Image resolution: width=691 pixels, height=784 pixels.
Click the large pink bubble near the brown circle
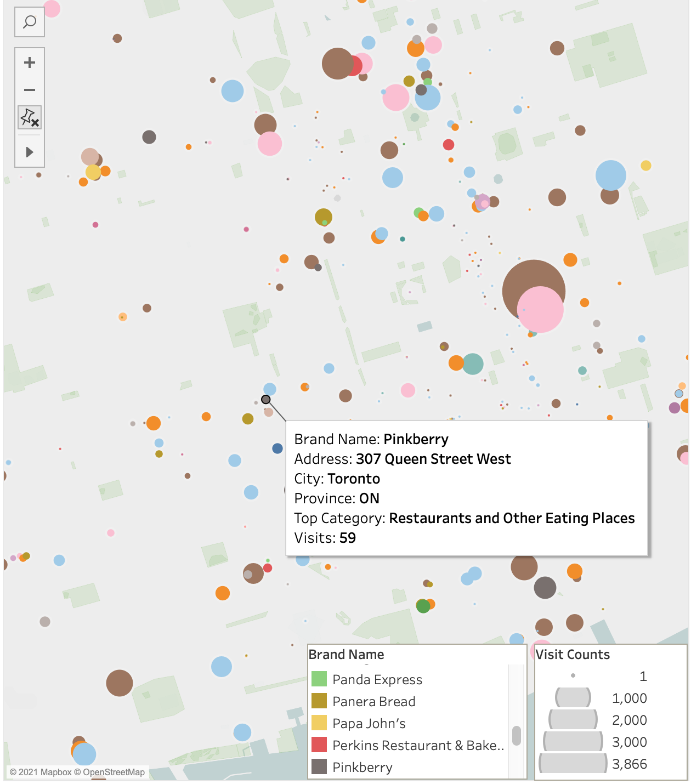[541, 310]
